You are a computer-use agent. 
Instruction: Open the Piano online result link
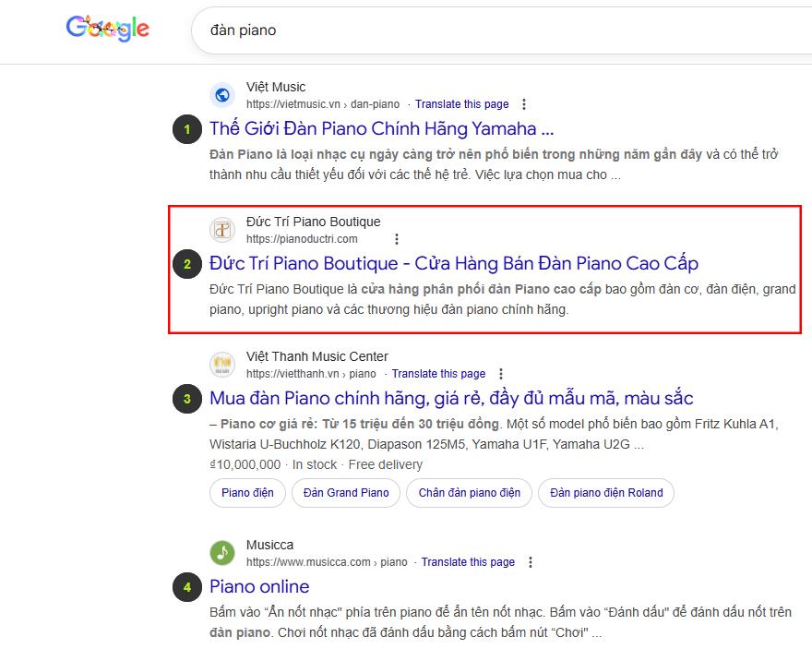tap(259, 586)
